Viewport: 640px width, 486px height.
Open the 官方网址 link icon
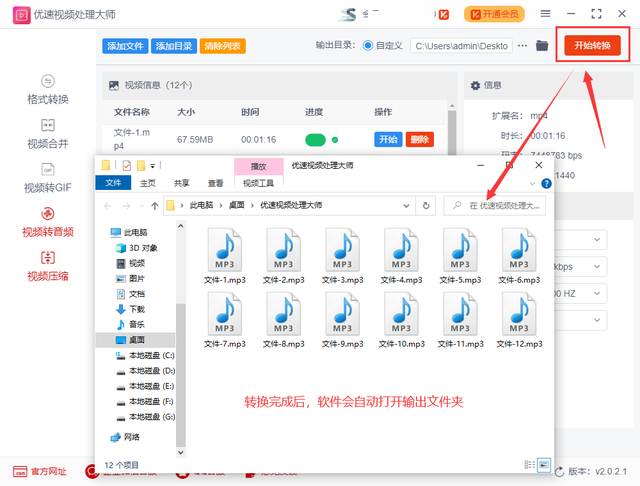[20, 471]
